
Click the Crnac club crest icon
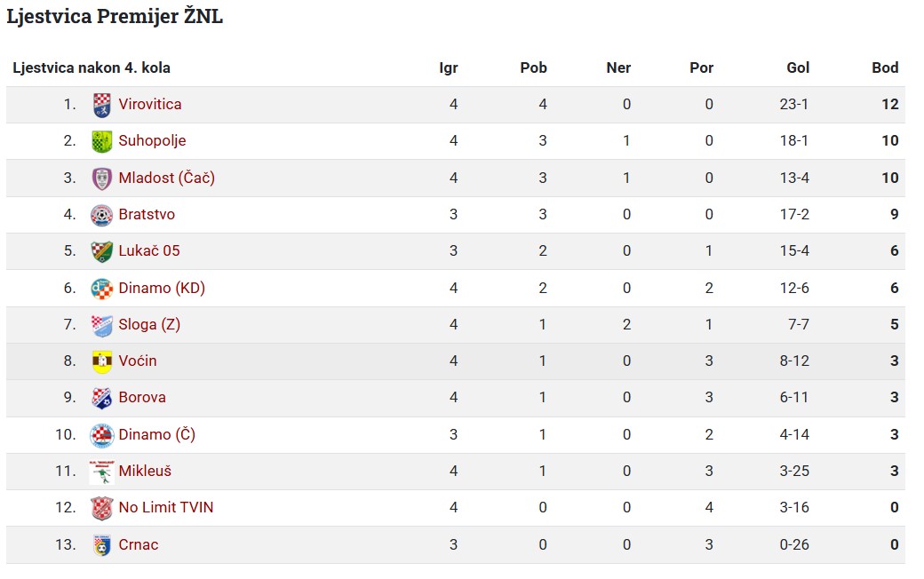(x=102, y=545)
